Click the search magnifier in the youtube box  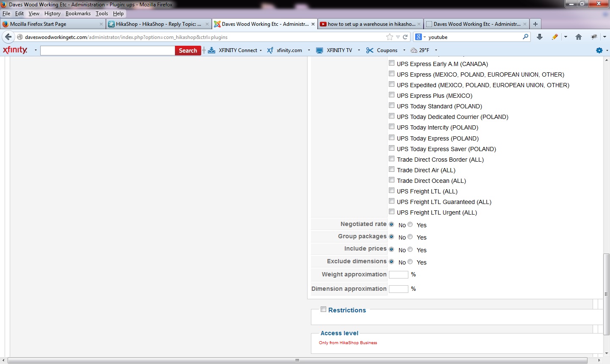pyautogui.click(x=525, y=37)
